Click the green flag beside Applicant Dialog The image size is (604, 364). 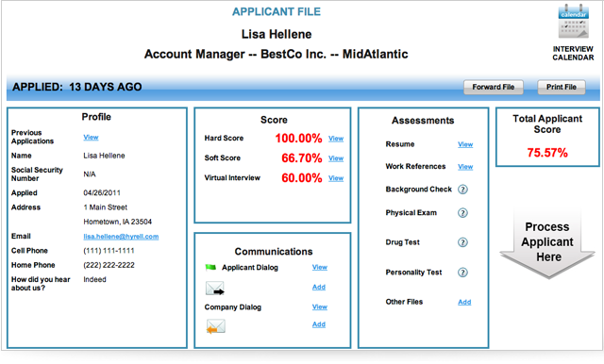210,267
